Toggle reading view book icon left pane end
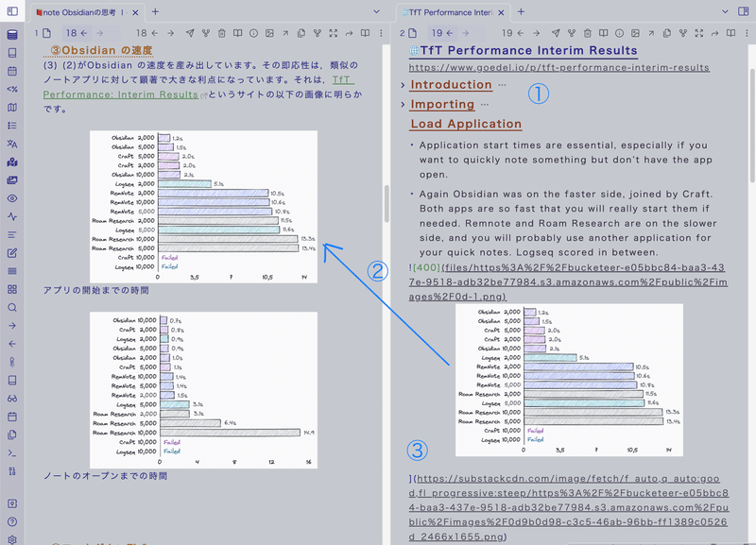 pyautogui.click(x=365, y=33)
